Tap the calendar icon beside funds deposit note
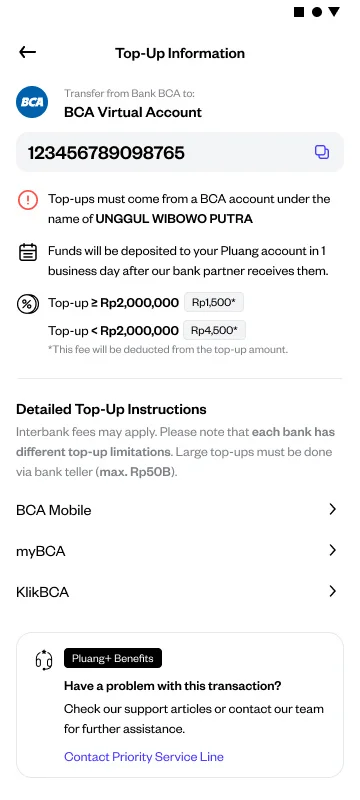Viewport: 360px width, 800px height. coord(28,252)
